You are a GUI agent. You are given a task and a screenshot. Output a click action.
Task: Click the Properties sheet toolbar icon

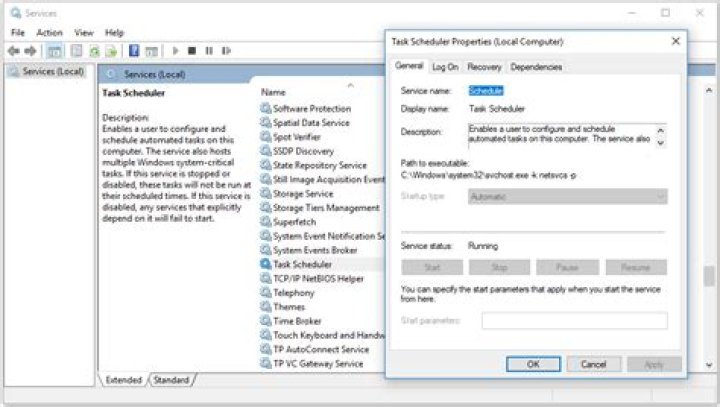[x=76, y=51]
